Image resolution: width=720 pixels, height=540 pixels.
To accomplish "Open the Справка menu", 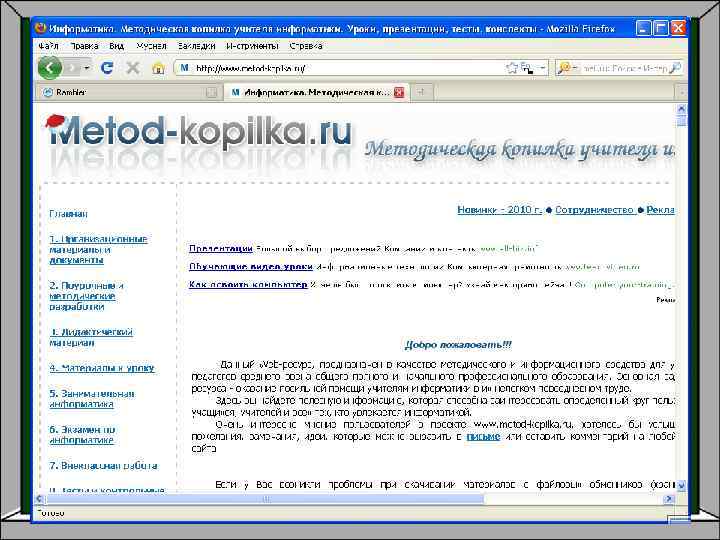I will (306, 46).
